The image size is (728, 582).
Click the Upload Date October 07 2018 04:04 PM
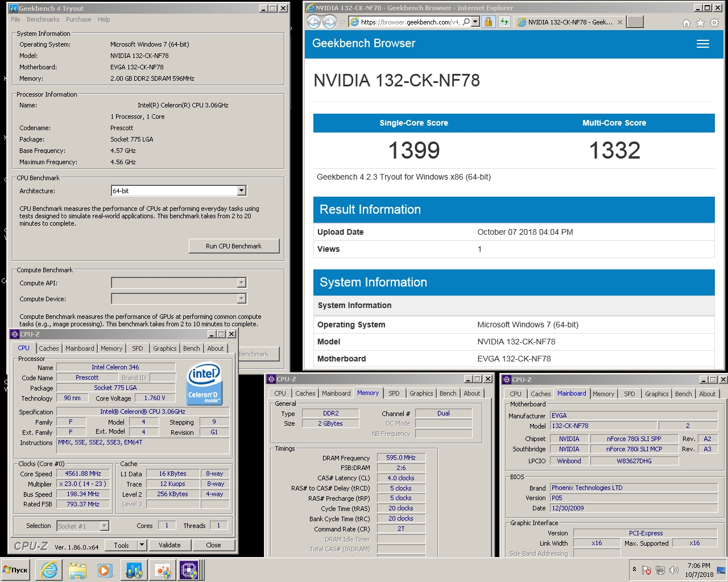525,232
